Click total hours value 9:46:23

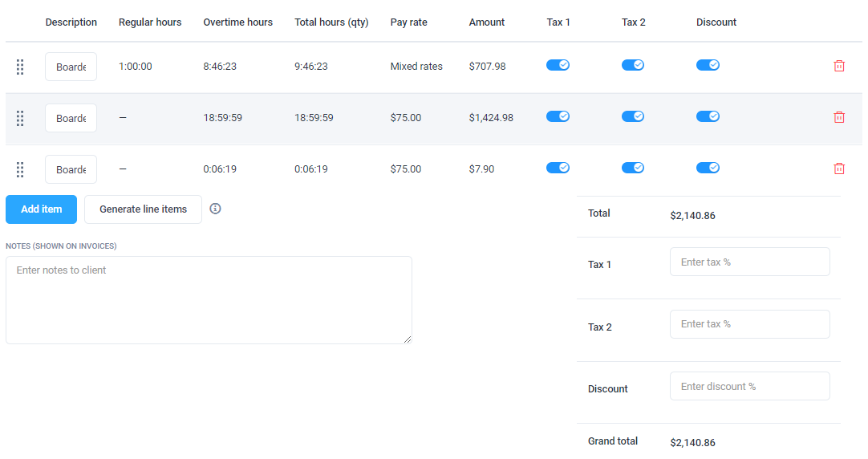click(311, 67)
